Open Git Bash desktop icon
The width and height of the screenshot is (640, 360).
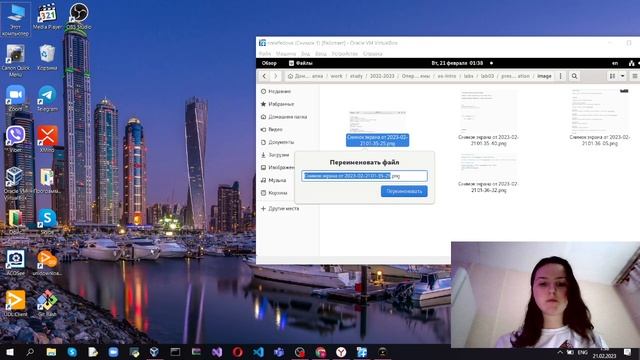click(x=47, y=303)
